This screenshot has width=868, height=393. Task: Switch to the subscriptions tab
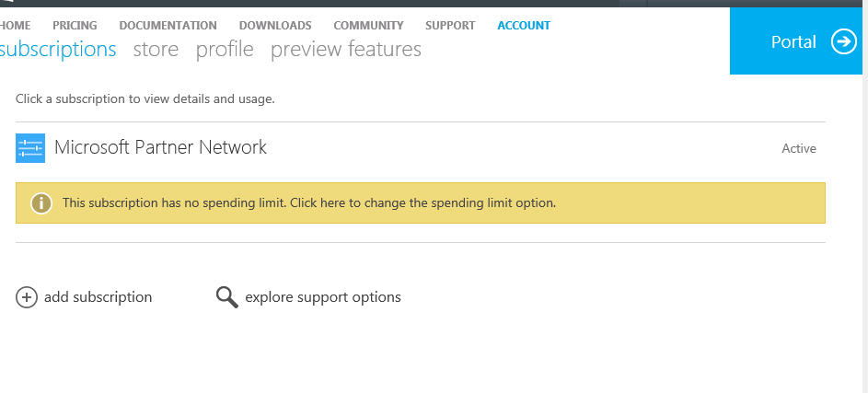[57, 50]
